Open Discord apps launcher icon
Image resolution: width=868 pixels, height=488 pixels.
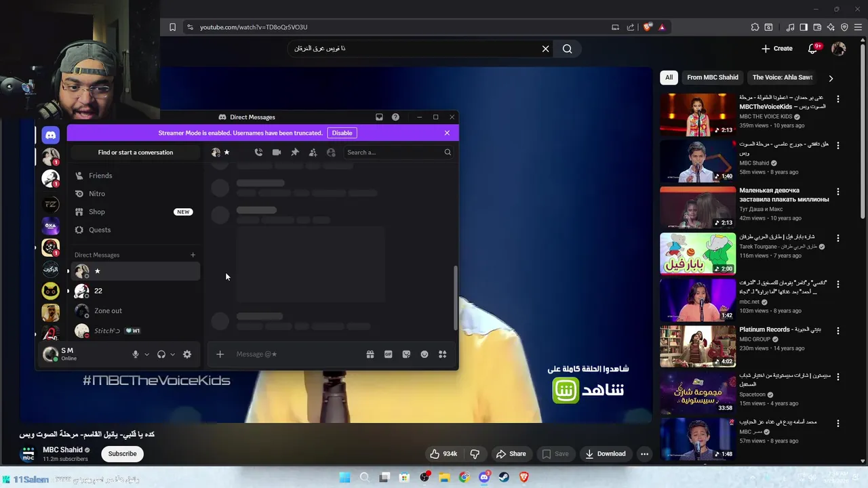pyautogui.click(x=442, y=354)
